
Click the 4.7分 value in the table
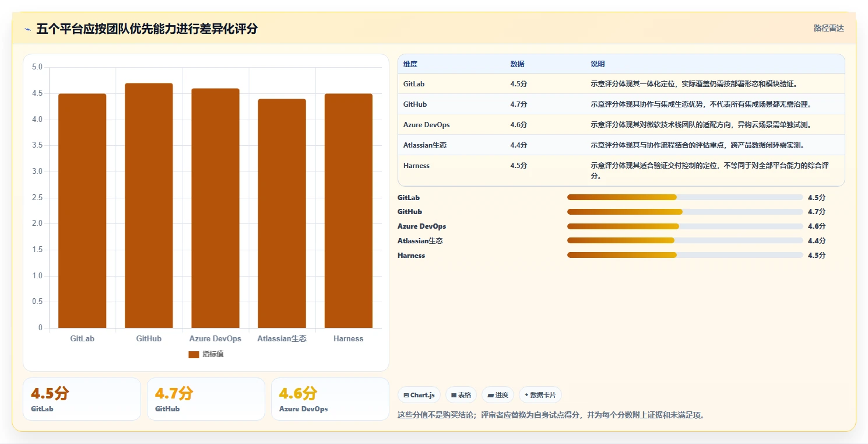[x=519, y=104]
